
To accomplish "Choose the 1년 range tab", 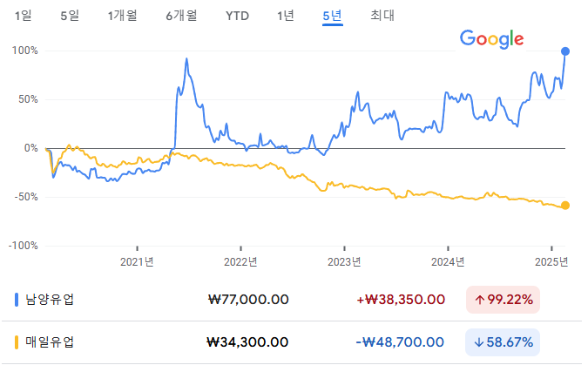I will pos(286,16).
